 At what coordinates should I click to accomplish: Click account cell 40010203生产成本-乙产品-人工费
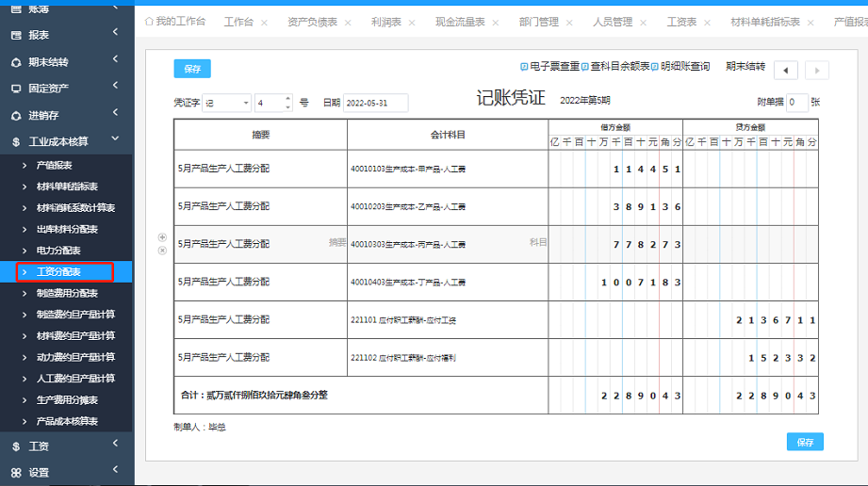point(448,207)
